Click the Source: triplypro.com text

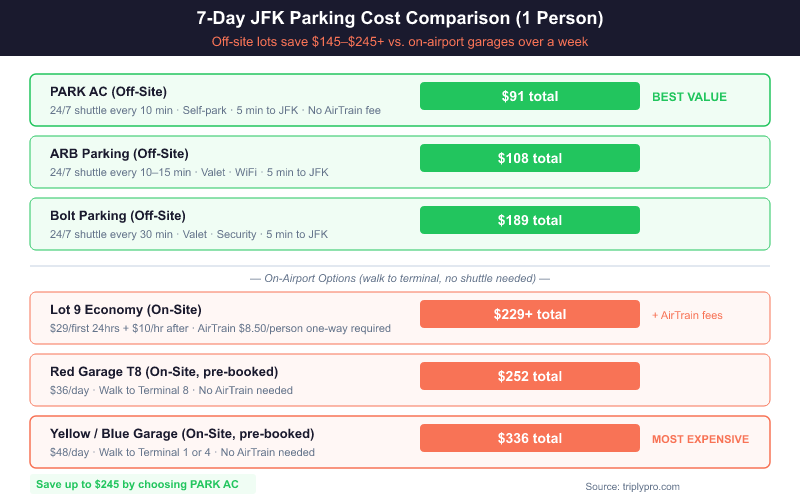coord(632,486)
